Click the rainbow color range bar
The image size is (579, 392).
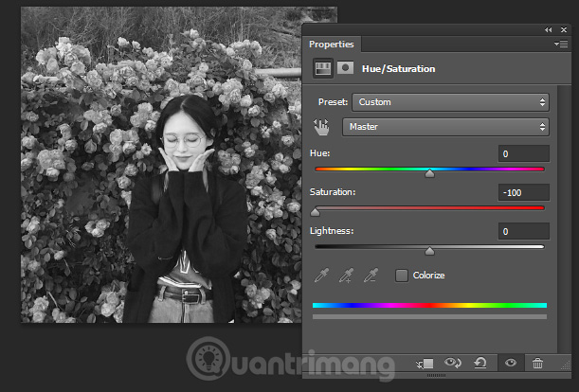(429, 305)
